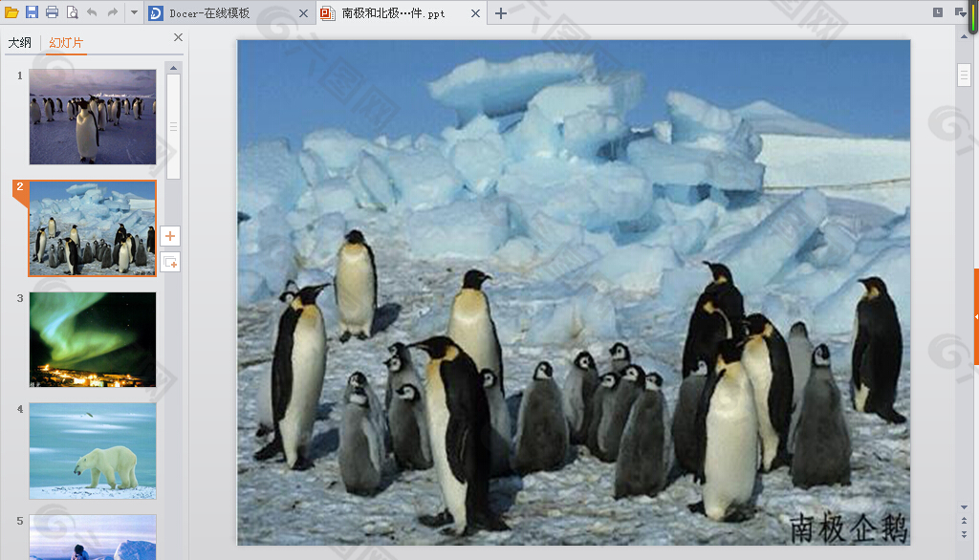This screenshot has height=560, width=979.
Task: Open print preview icon
Action: point(72,12)
